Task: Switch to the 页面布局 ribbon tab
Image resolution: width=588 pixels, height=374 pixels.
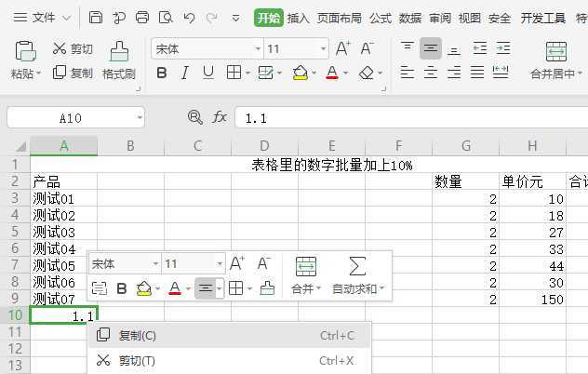Action: point(340,18)
